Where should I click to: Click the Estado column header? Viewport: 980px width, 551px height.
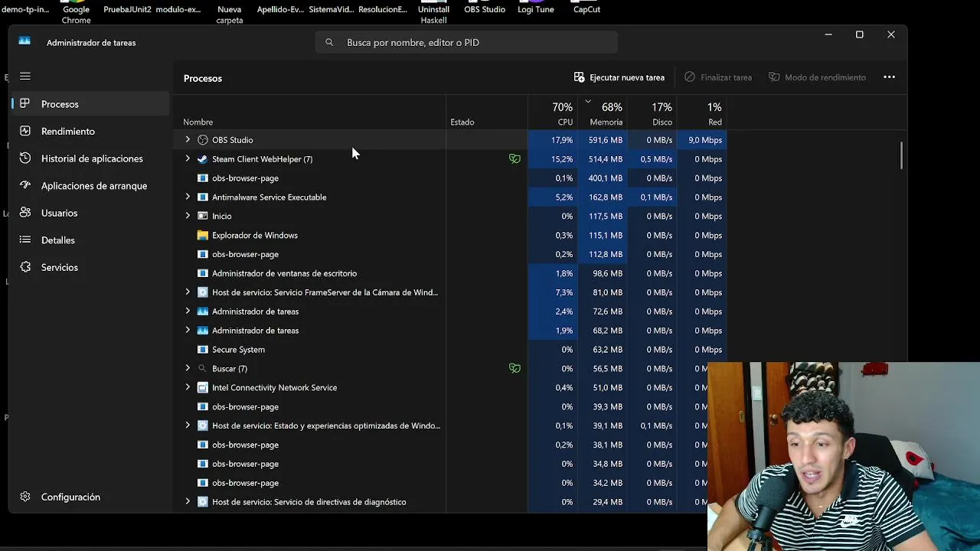(487, 112)
